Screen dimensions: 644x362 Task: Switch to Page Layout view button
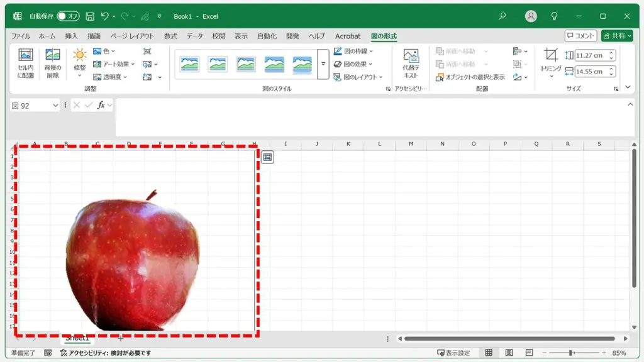pyautogui.click(x=509, y=353)
